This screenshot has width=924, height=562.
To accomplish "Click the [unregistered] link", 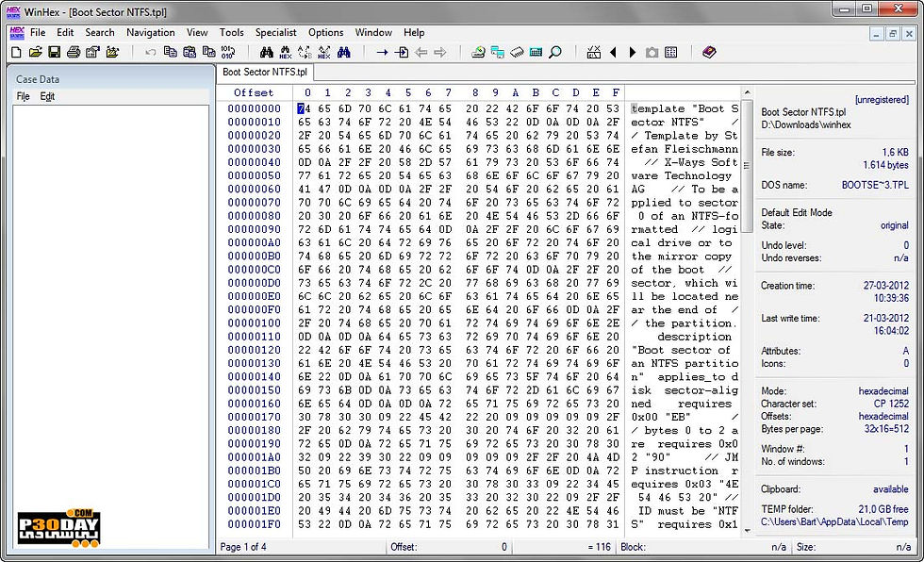I will (882, 100).
